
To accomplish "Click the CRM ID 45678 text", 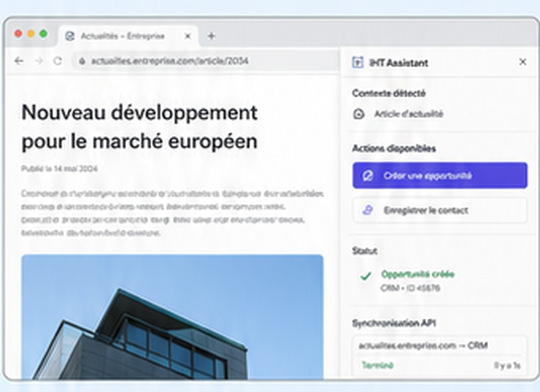I will pos(410,288).
